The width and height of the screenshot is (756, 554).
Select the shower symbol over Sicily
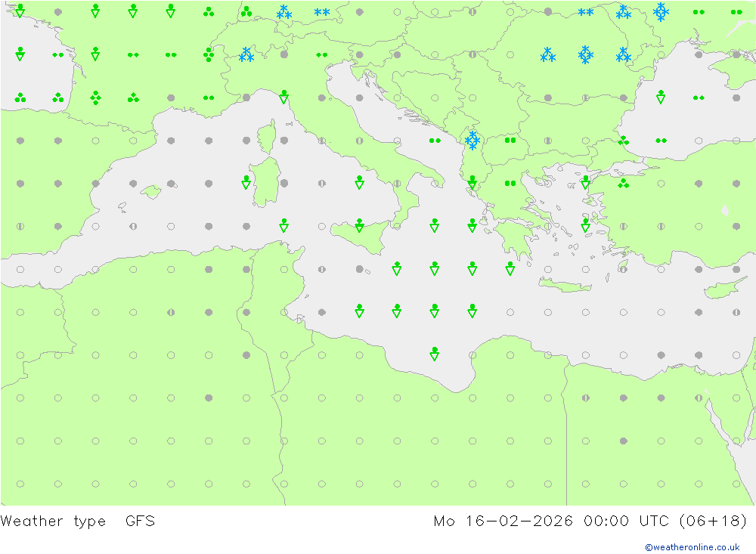point(359,225)
